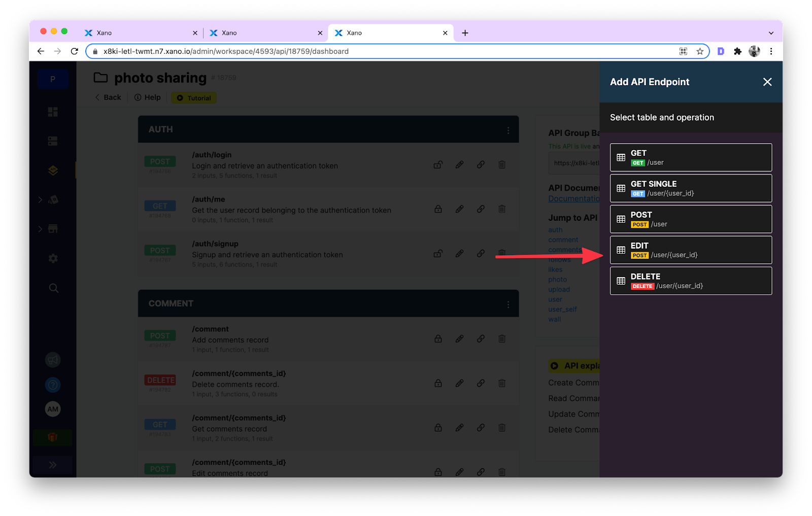Pick the POST /user operation
This screenshot has height=516, width=812.
690,219
